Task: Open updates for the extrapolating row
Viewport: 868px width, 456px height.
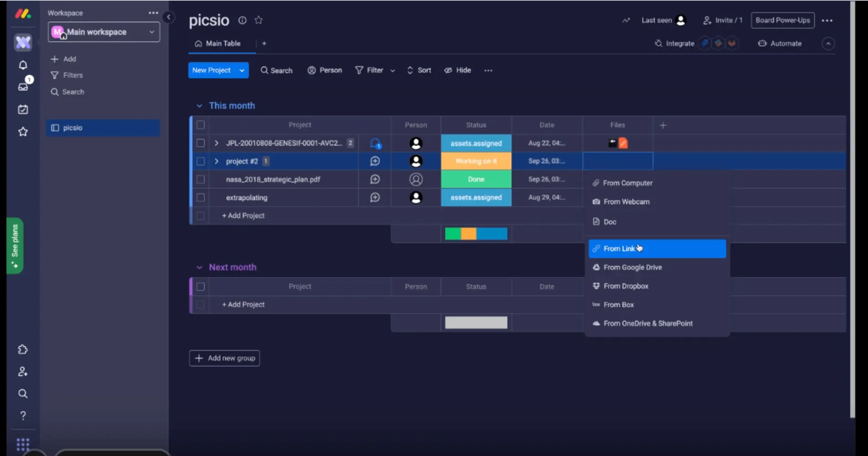Action: [x=375, y=198]
